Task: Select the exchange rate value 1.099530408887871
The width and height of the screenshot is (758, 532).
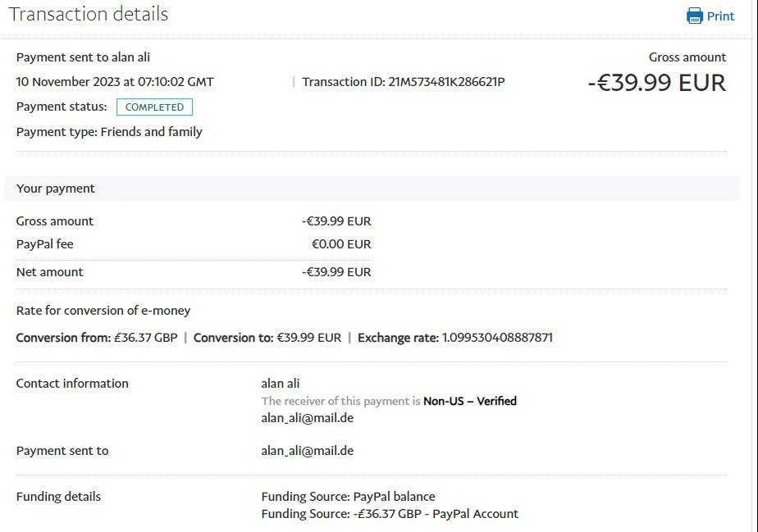Action: [x=497, y=338]
